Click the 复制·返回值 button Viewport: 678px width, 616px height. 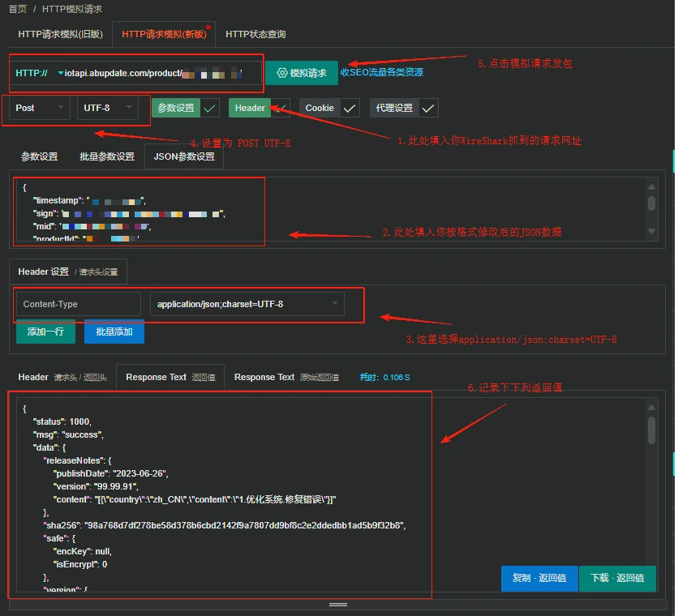point(539,578)
